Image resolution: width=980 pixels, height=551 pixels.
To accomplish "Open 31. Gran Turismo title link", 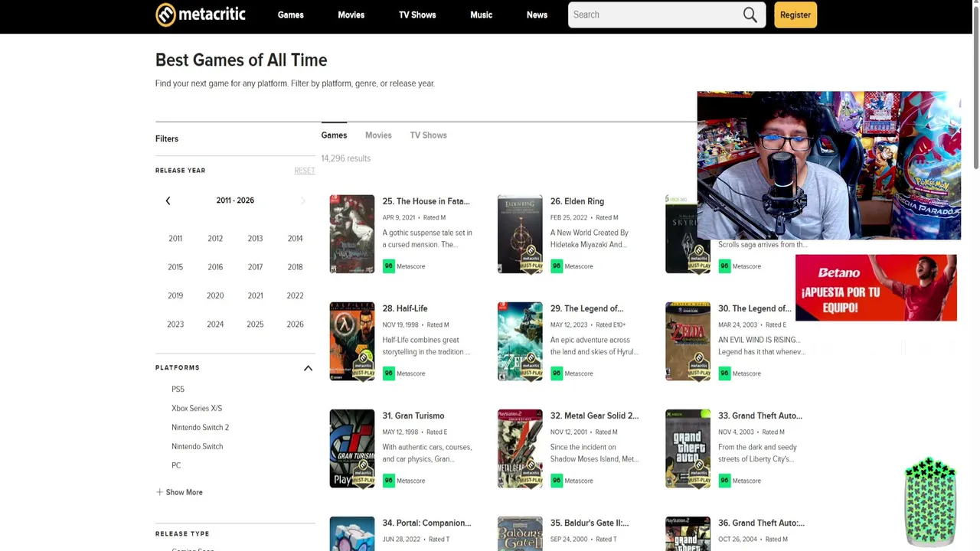I will click(413, 416).
